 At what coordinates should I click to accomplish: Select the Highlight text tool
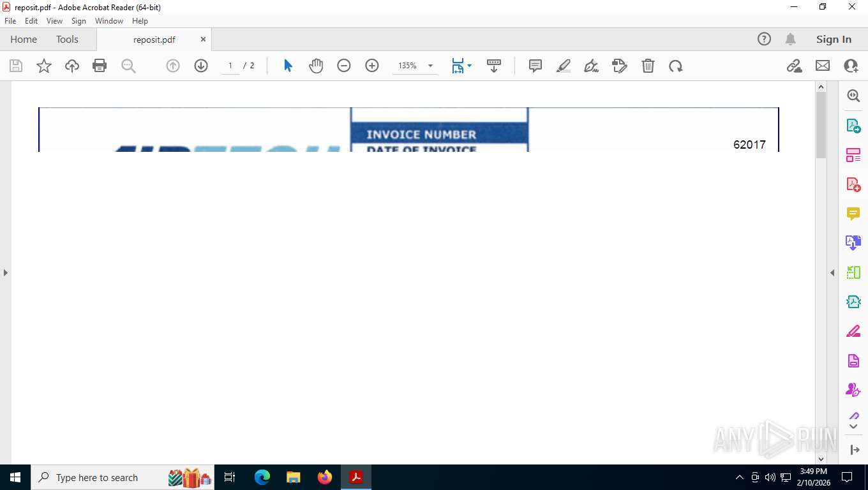point(564,66)
